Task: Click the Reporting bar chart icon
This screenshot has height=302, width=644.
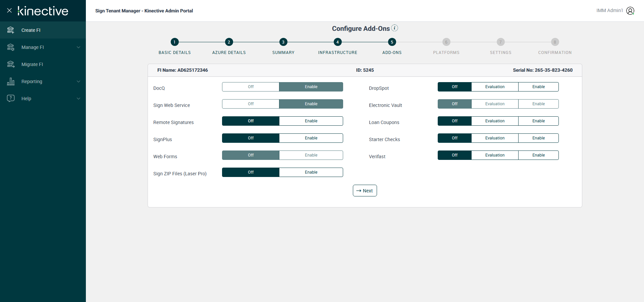Action: coord(11,81)
